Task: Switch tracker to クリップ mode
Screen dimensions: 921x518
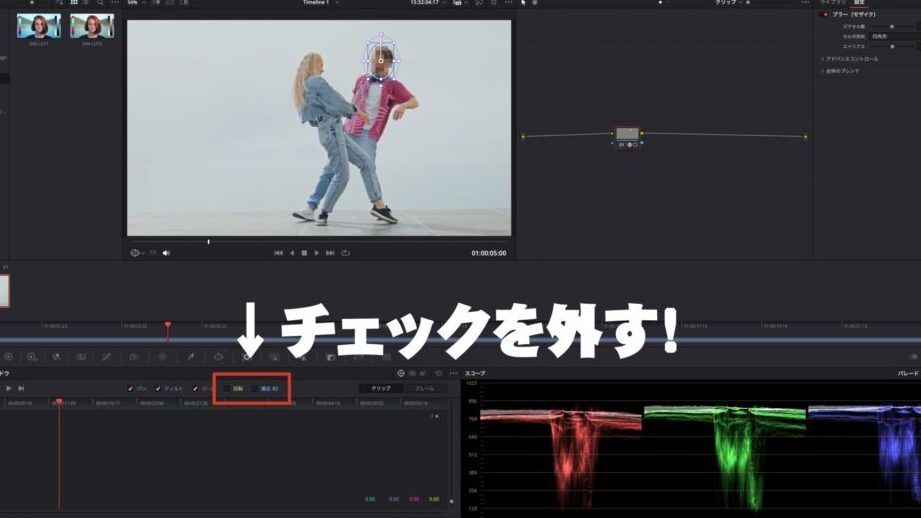Action: click(381, 389)
